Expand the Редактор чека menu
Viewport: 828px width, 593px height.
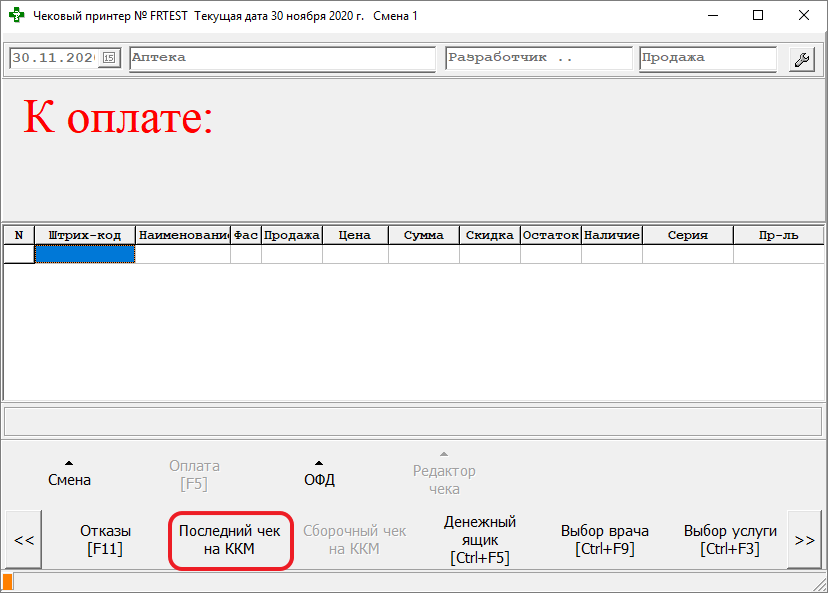click(x=444, y=472)
